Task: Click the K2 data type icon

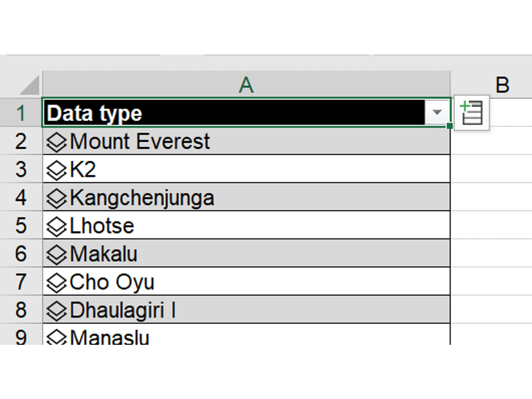Action: 56,170
